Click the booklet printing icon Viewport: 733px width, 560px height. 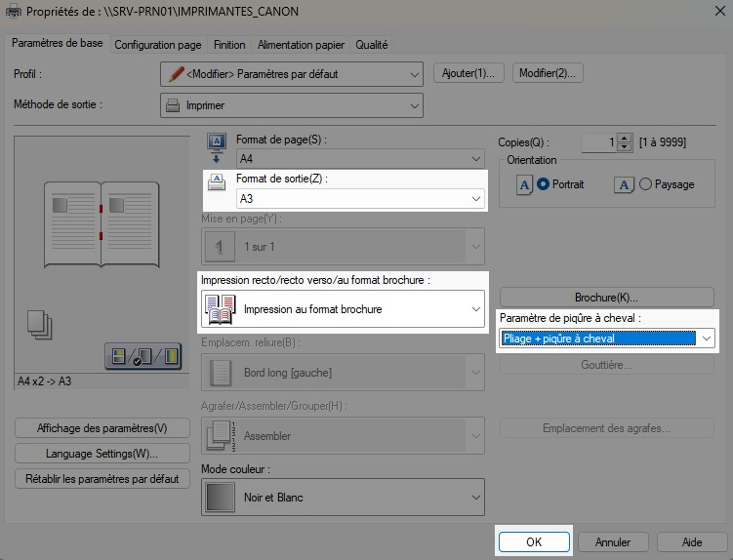coord(220,309)
